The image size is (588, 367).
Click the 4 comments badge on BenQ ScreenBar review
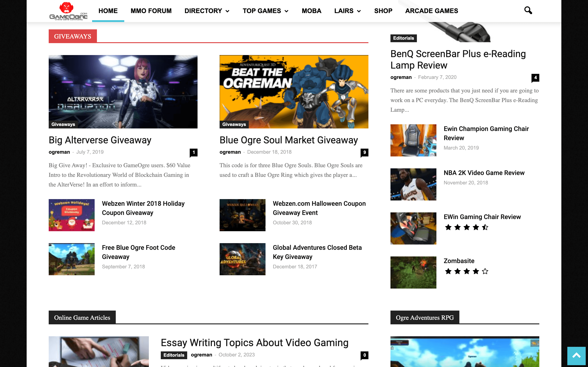click(536, 78)
